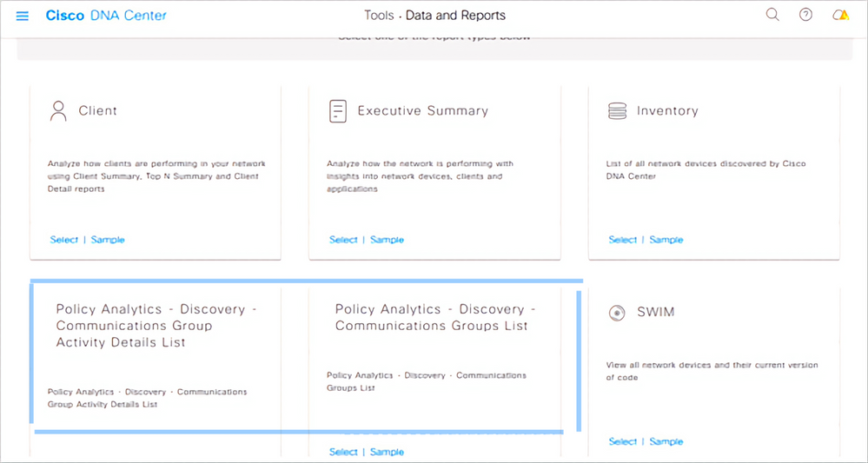Select the Communications Groups List report
Screen dimensions: 868x463
point(343,452)
